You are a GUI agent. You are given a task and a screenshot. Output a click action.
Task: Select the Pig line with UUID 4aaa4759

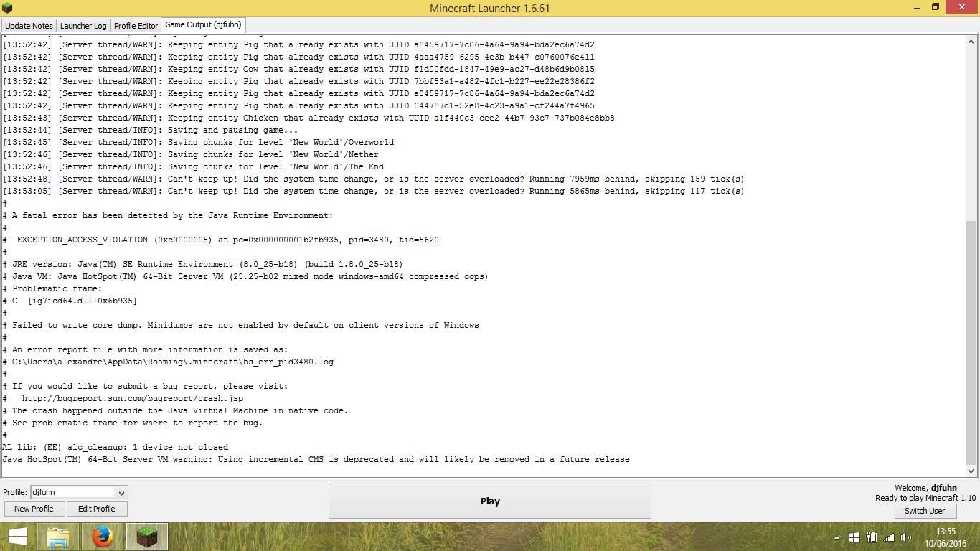298,57
